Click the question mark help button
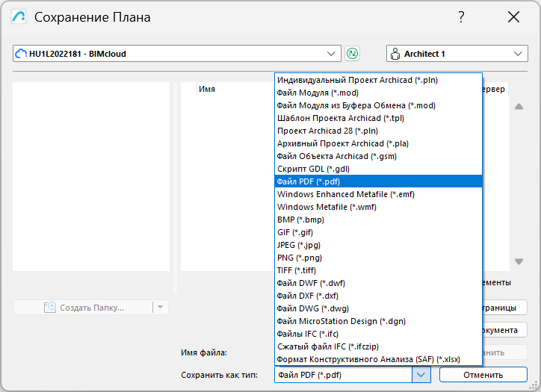The image size is (541, 392). click(461, 16)
